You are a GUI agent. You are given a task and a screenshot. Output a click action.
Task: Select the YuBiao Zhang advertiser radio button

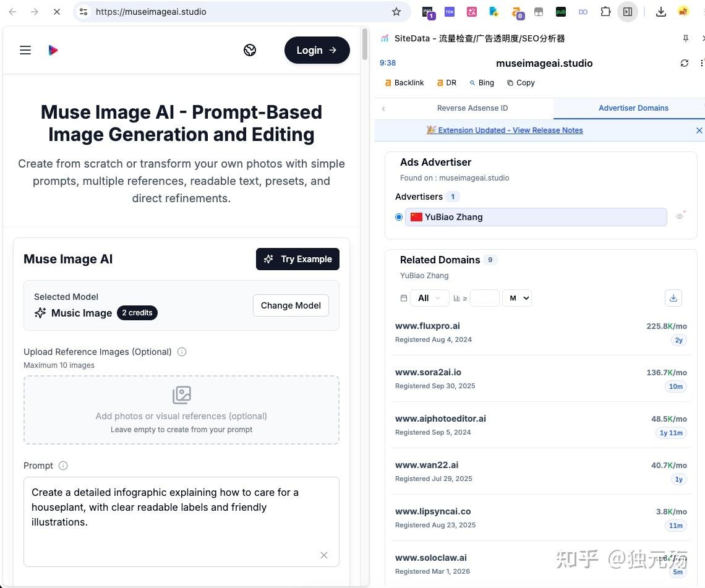click(399, 217)
